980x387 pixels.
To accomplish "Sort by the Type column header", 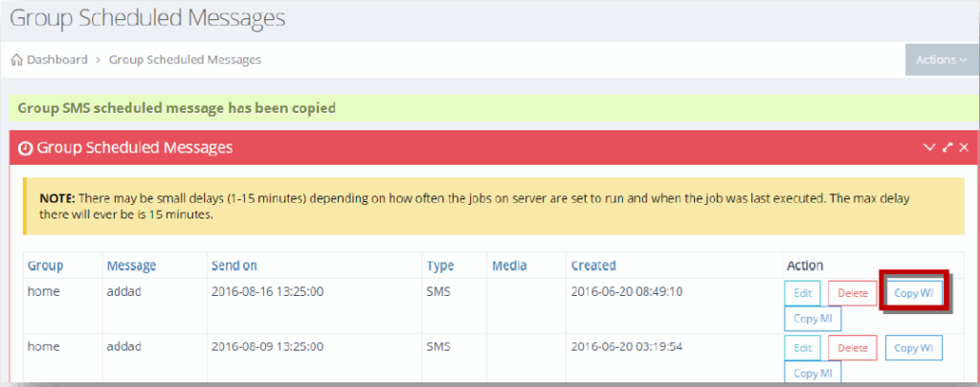I will pos(440,265).
